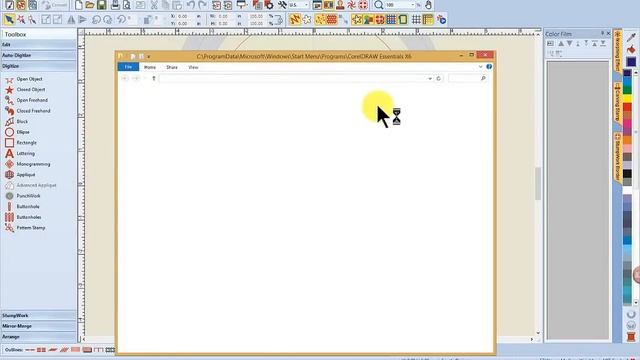The height and width of the screenshot is (360, 640).
Task: Choose the multiple Buttonholes tool
Action: pyautogui.click(x=23, y=217)
